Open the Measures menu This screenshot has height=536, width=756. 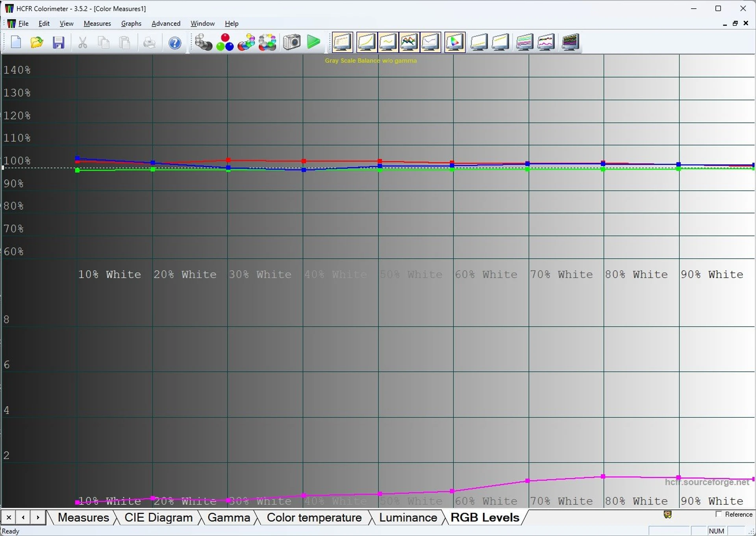click(x=97, y=24)
